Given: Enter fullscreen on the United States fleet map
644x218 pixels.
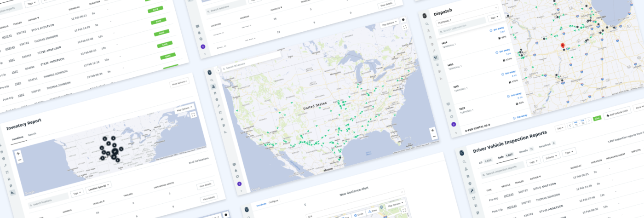Looking at the screenshot, I should (405, 28).
